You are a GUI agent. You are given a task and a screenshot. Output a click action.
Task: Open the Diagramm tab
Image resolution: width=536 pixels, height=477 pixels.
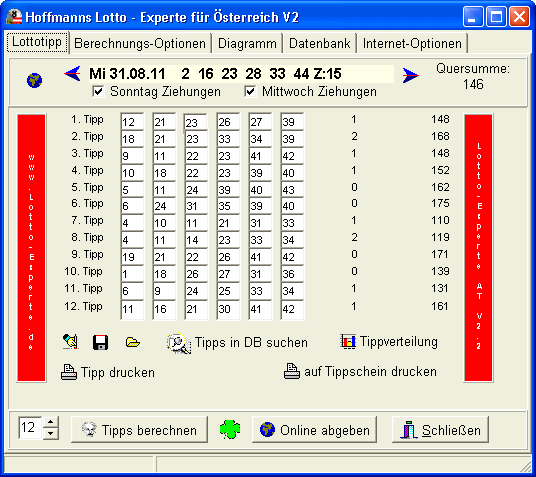(247, 43)
